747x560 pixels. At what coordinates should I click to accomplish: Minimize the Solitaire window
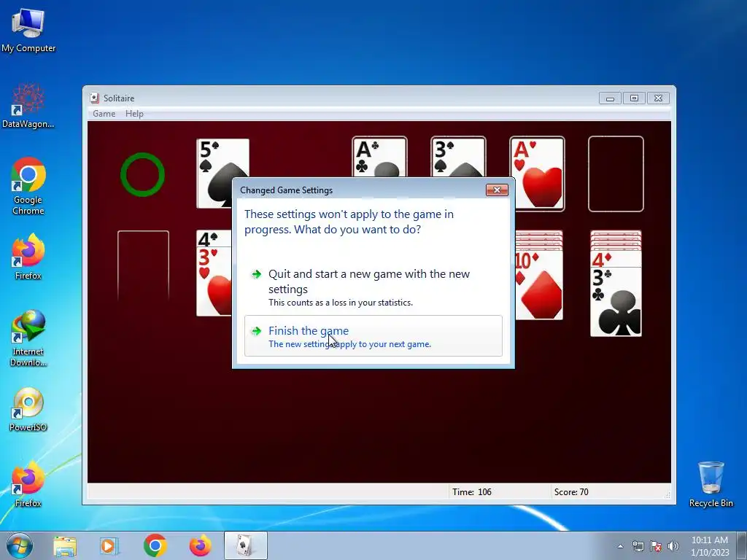(x=611, y=98)
